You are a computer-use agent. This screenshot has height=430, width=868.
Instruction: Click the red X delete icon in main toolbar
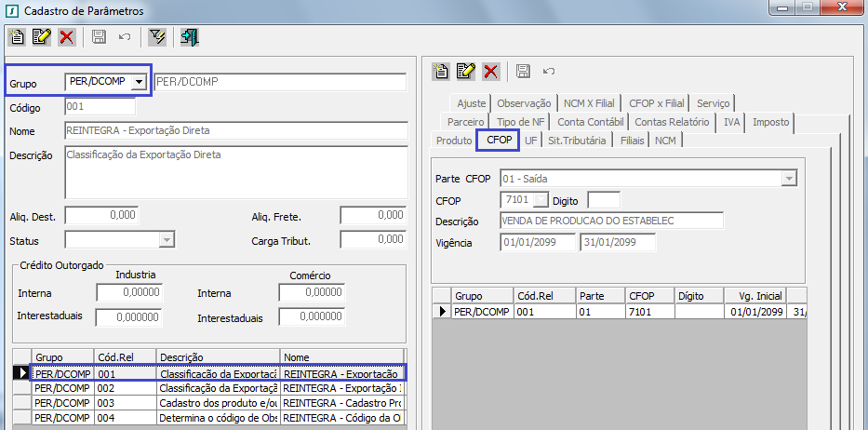click(66, 37)
